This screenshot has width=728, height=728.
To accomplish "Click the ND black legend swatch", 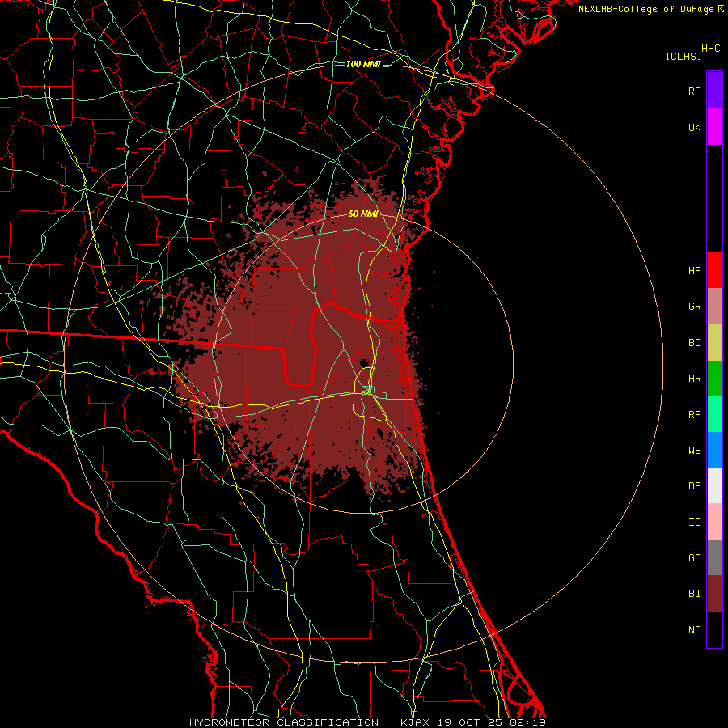I will coord(714,629).
